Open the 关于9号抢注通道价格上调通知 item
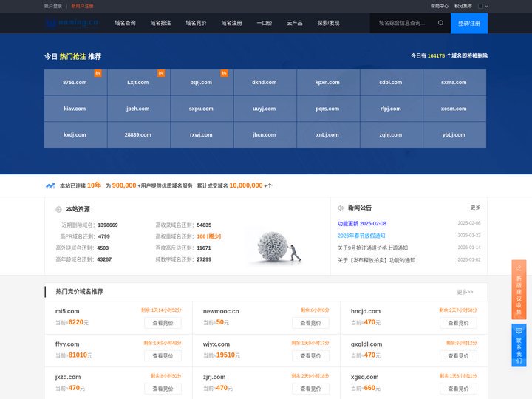The width and height of the screenshot is (532, 399). pos(372,248)
